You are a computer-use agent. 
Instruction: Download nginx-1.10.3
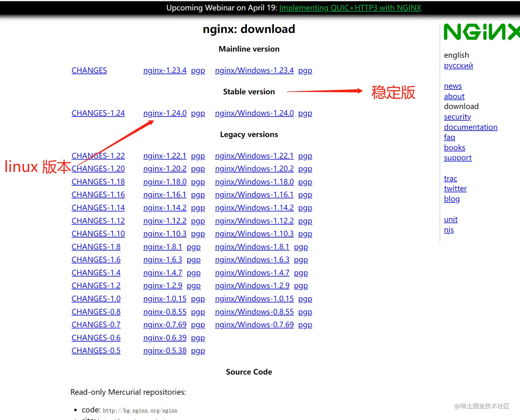[165, 234]
